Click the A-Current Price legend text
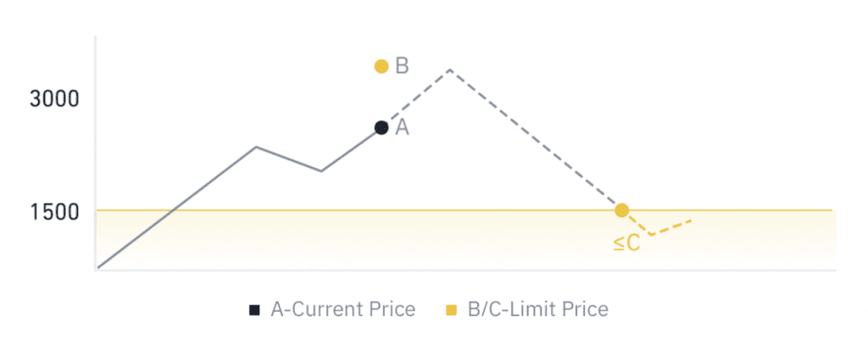The image size is (868, 351). pyautogui.click(x=342, y=309)
